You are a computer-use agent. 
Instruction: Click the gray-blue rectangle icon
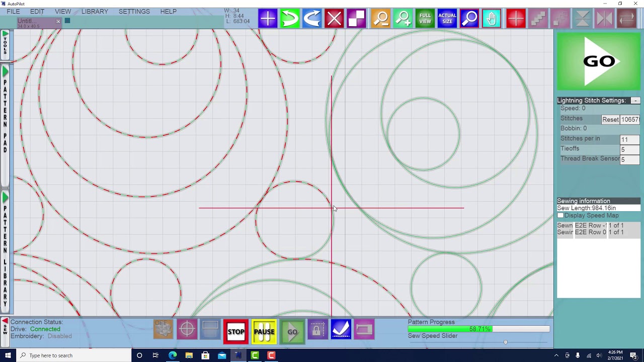pos(210,329)
